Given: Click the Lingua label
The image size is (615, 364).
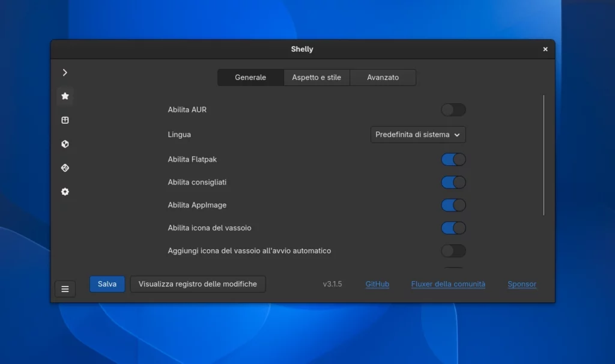Looking at the screenshot, I should [179, 135].
